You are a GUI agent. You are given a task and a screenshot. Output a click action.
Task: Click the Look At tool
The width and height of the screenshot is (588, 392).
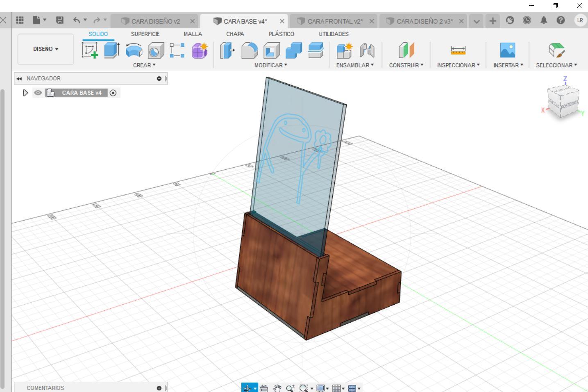click(264, 388)
